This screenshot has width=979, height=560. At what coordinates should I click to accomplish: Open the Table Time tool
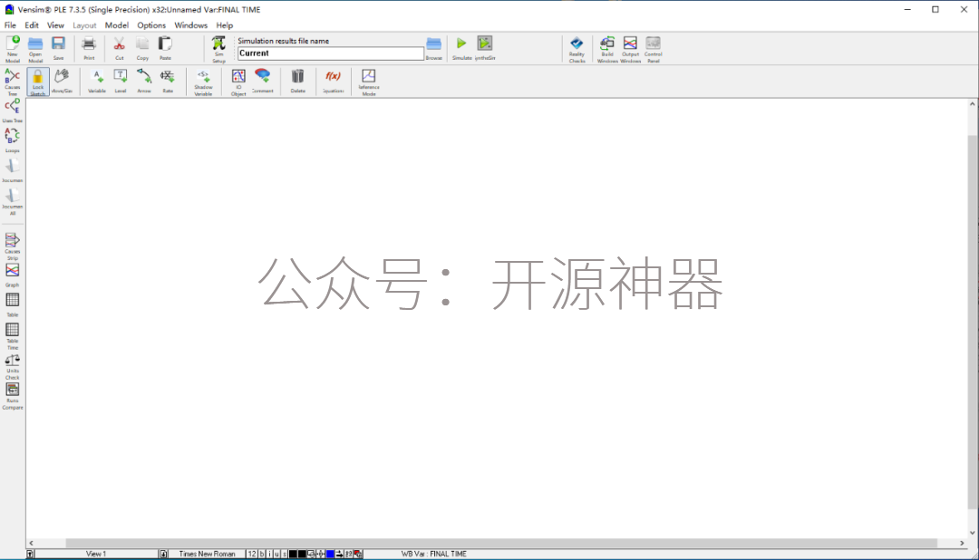[13, 336]
